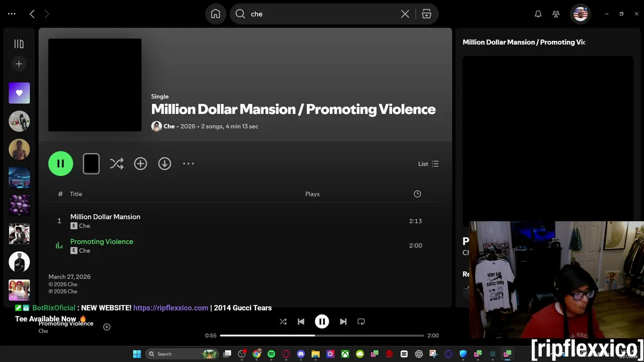The height and width of the screenshot is (362, 644).
Task: Select the Promoting Violence track title
Action: (102, 241)
